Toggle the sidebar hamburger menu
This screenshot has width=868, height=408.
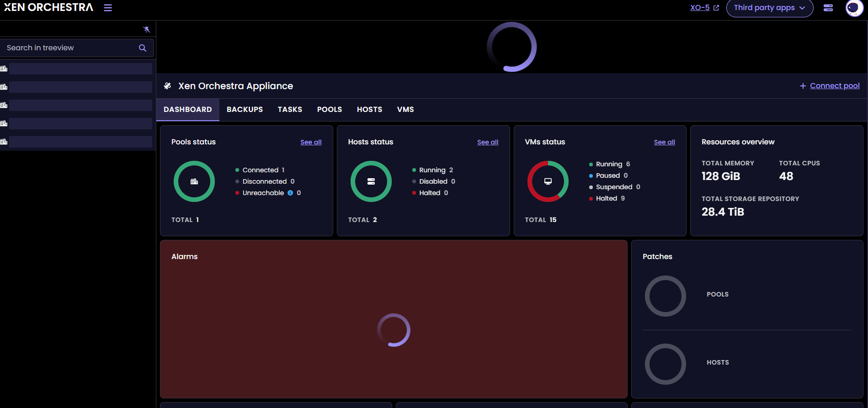108,8
